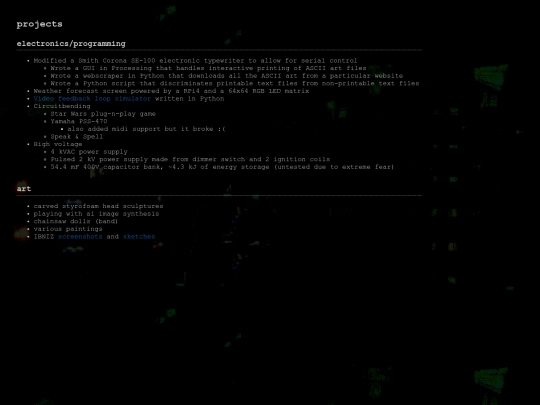Click the chainsaw dolls (band) item
This screenshot has height=405, width=540.
(x=75, y=221)
